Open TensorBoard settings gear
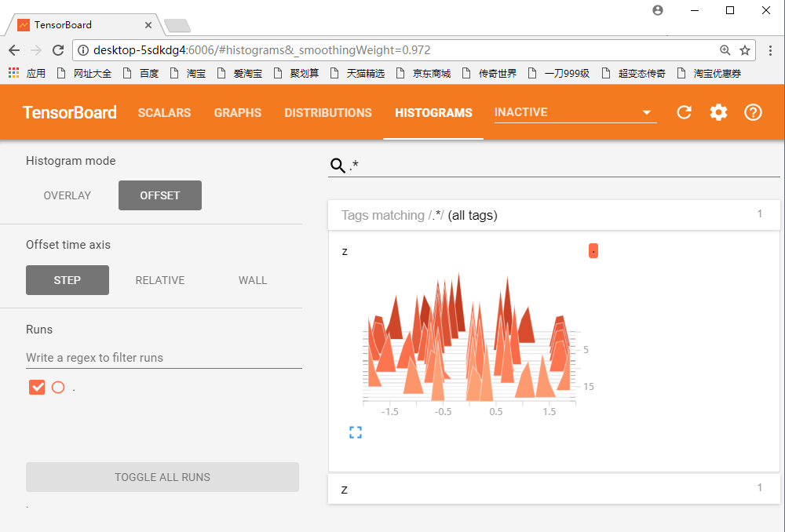Screen dimensions: 785x532 pos(718,112)
